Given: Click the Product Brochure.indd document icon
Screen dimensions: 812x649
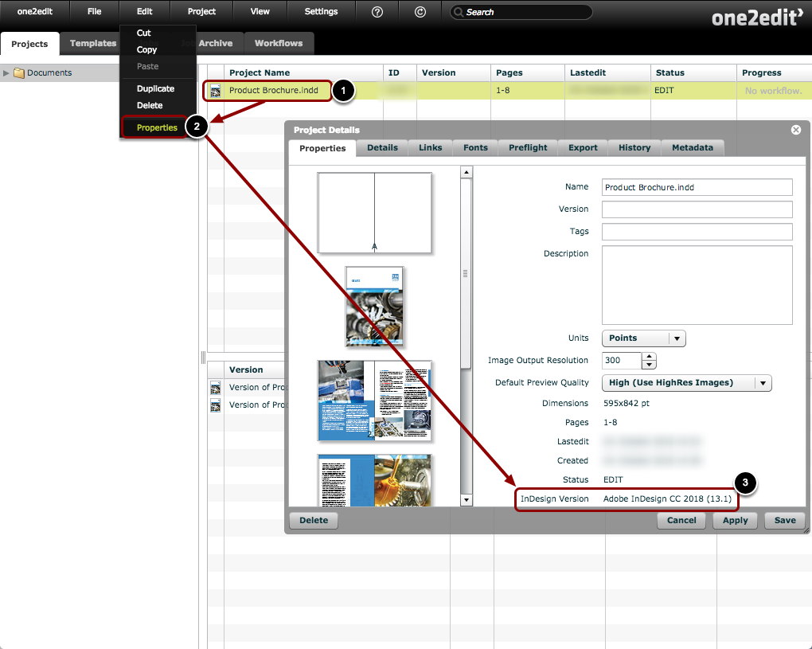Looking at the screenshot, I should pyautogui.click(x=216, y=91).
